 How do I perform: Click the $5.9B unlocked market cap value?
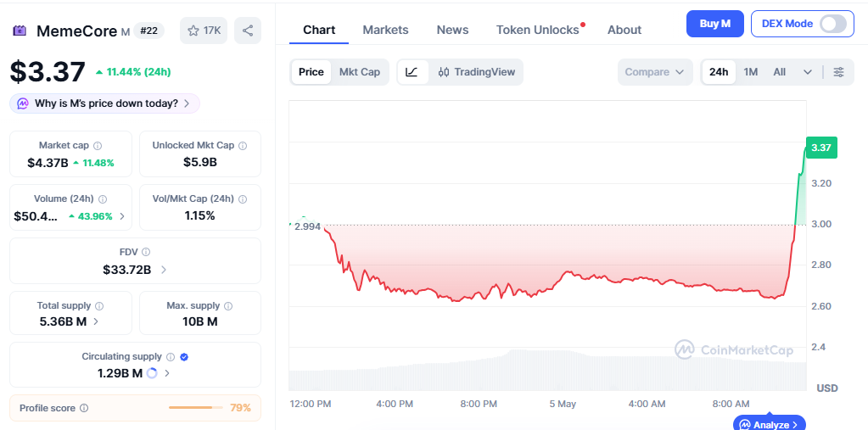pos(200,163)
